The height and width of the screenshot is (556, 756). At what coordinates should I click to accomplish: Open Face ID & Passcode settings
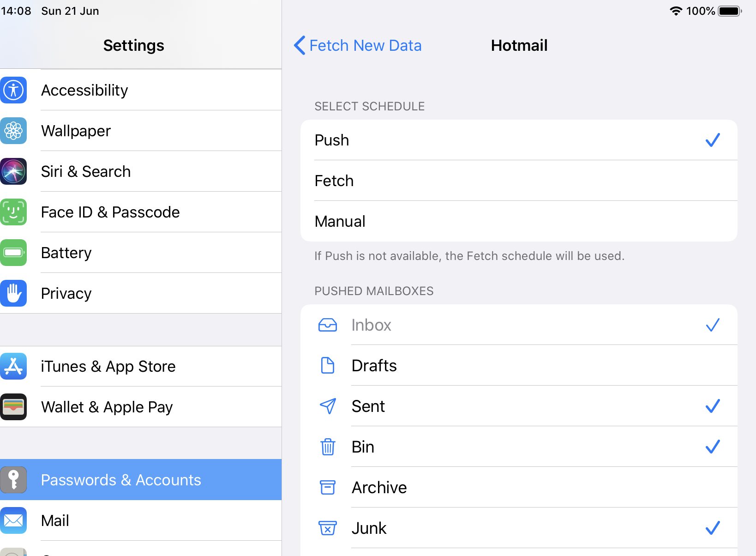click(x=141, y=212)
